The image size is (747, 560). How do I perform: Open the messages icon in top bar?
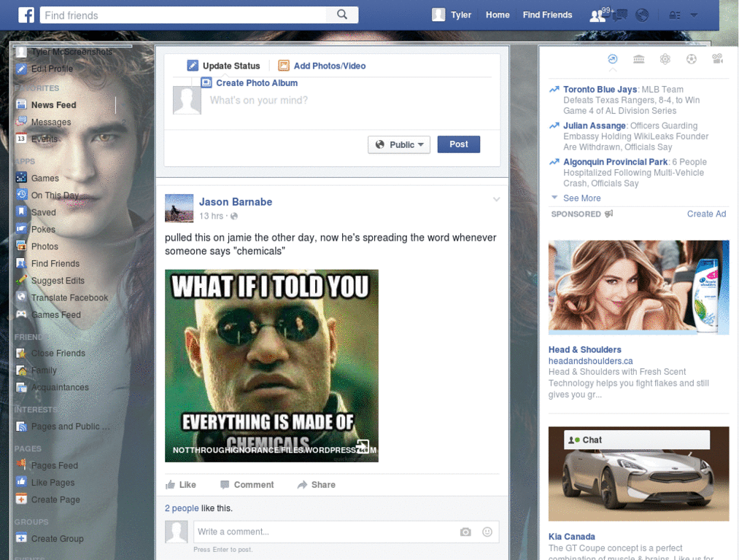(x=619, y=16)
